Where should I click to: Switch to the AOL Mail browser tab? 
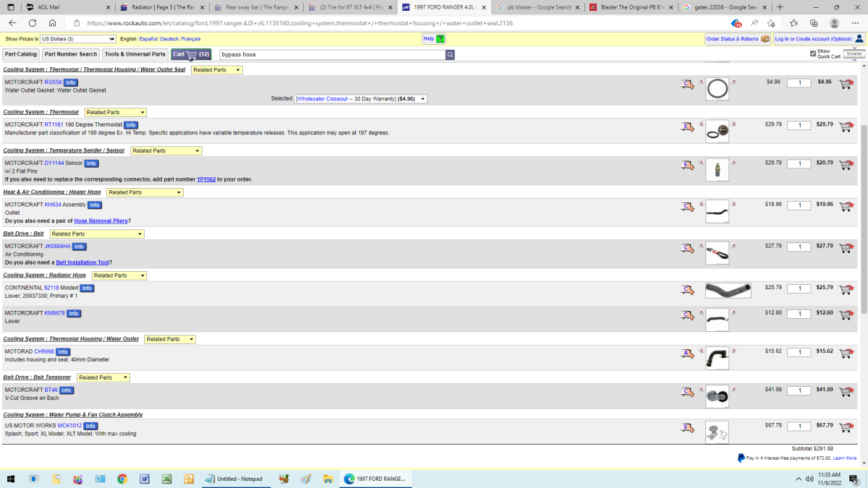(65, 7)
